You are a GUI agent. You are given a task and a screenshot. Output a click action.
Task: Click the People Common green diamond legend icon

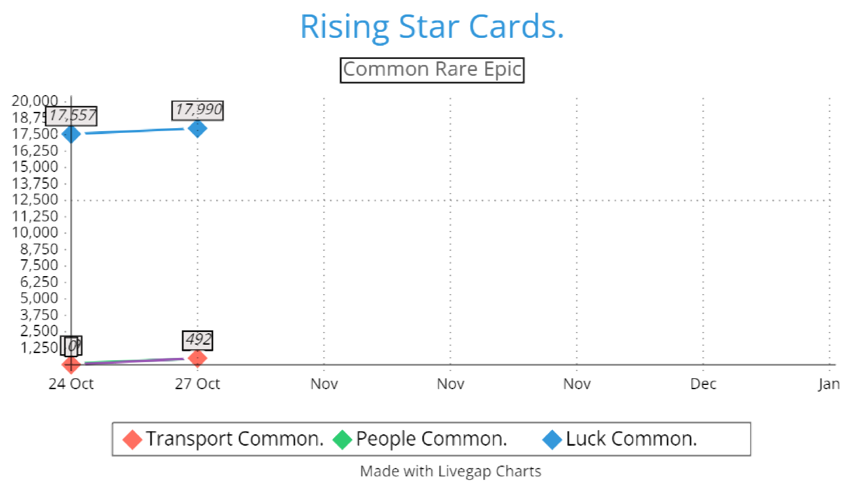click(x=343, y=440)
